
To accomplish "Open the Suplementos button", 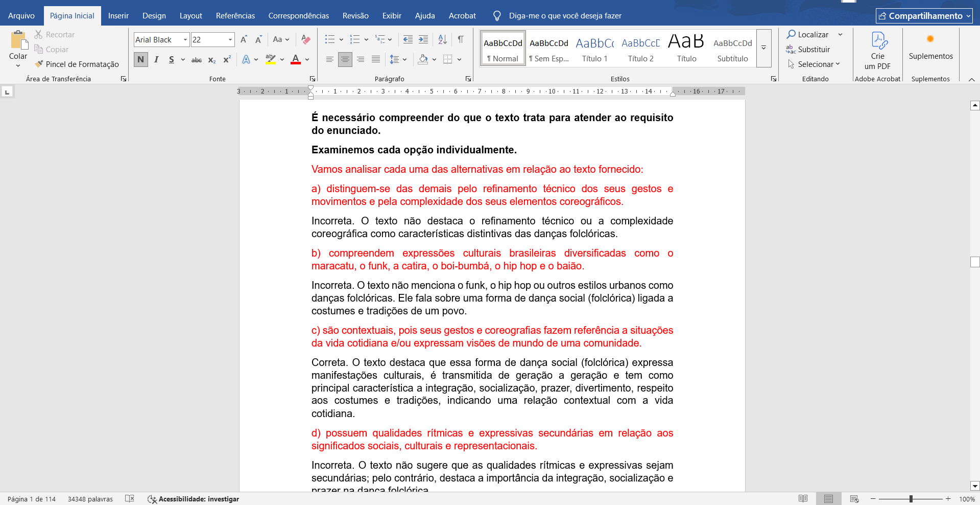I will 930,47.
